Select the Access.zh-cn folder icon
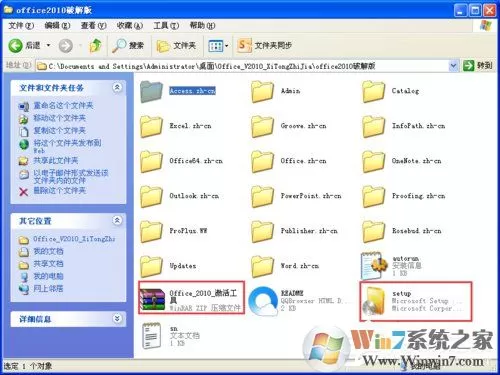The image size is (500, 375). pos(151,91)
